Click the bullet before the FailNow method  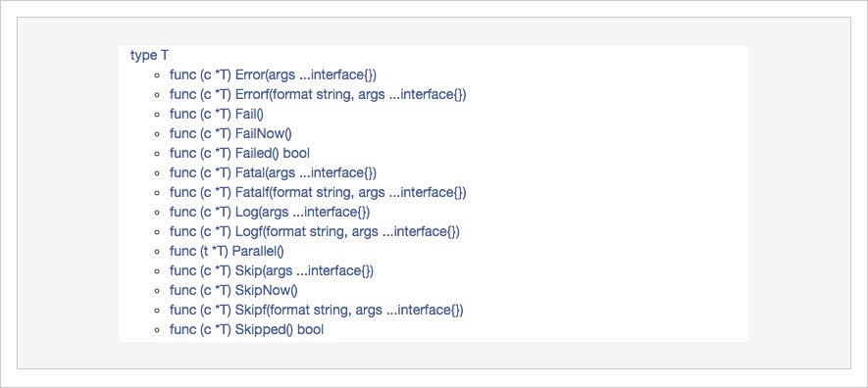(157, 134)
